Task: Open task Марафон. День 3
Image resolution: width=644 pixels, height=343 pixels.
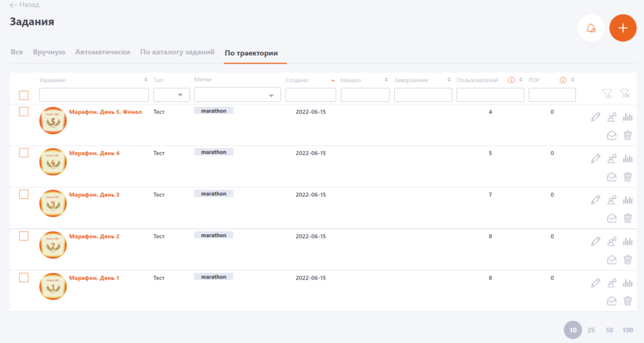Action: [94, 194]
